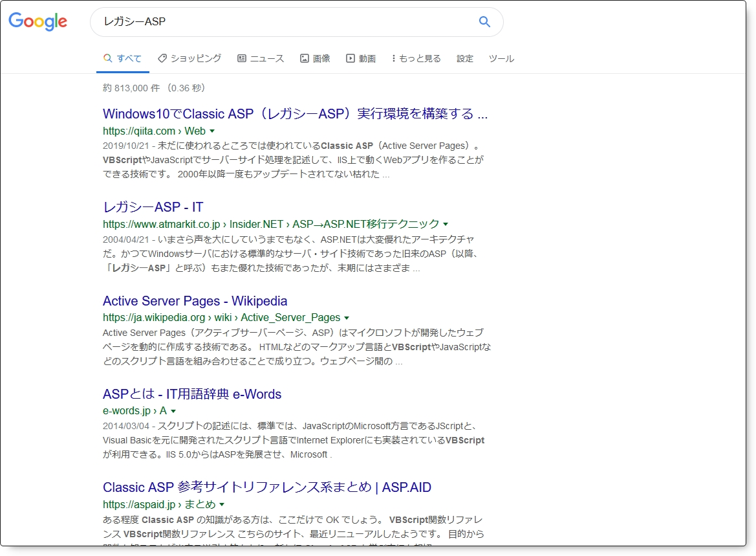
Task: Click the 約 813,000 件 result count
Action: tap(131, 88)
